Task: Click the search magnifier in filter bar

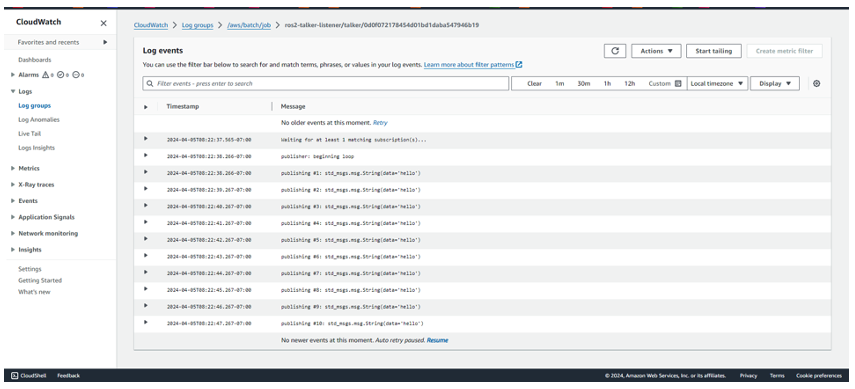Action: [150, 83]
